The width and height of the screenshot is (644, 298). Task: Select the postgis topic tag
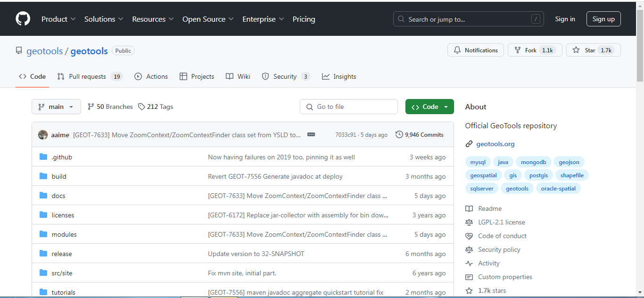[x=538, y=175]
